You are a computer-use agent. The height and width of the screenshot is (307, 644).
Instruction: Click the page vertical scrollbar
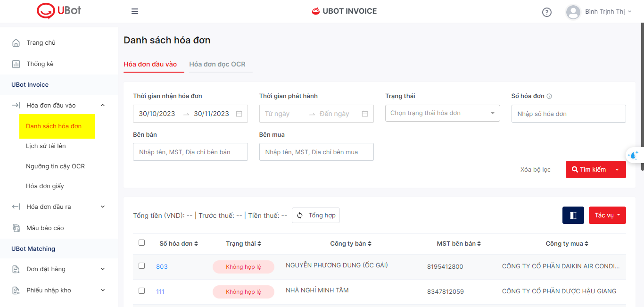pyautogui.click(x=642, y=98)
